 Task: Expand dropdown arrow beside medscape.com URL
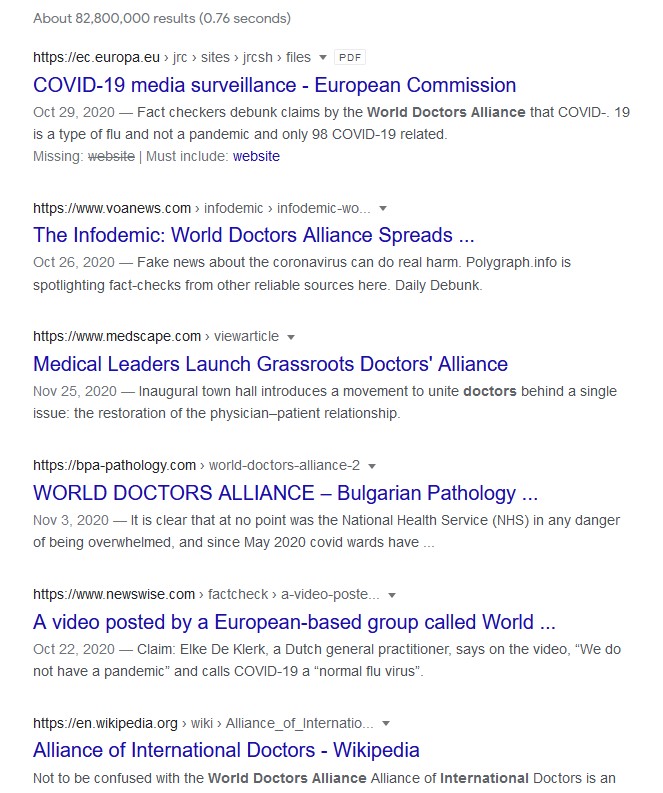[291, 337]
